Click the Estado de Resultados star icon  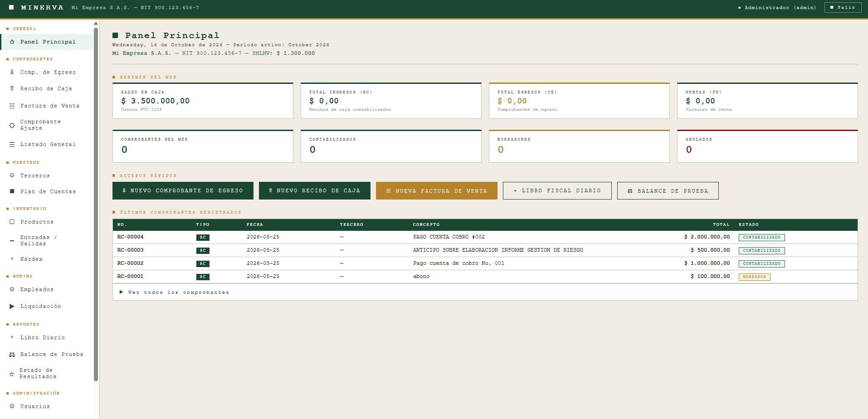12,374
